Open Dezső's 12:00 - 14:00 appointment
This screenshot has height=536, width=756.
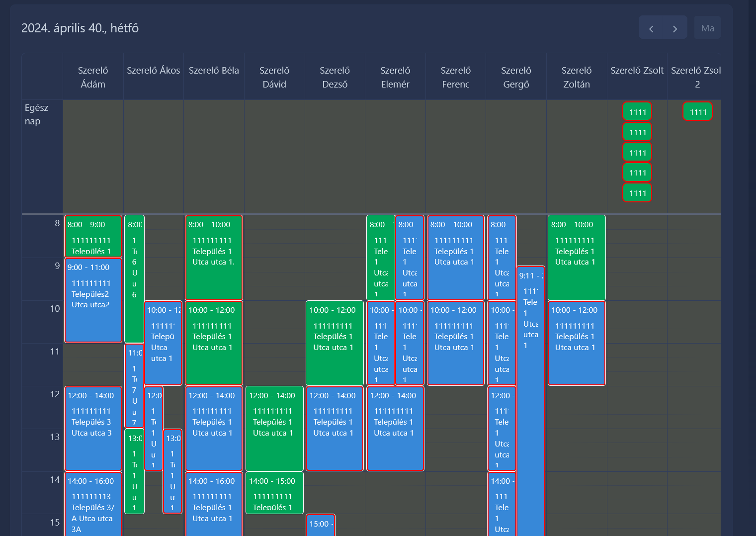(335, 429)
